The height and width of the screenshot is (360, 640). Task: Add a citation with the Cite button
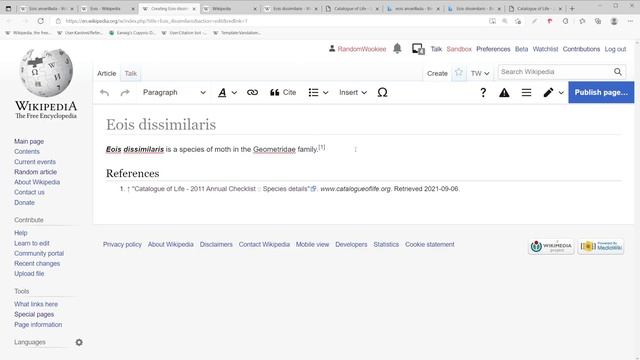283,93
